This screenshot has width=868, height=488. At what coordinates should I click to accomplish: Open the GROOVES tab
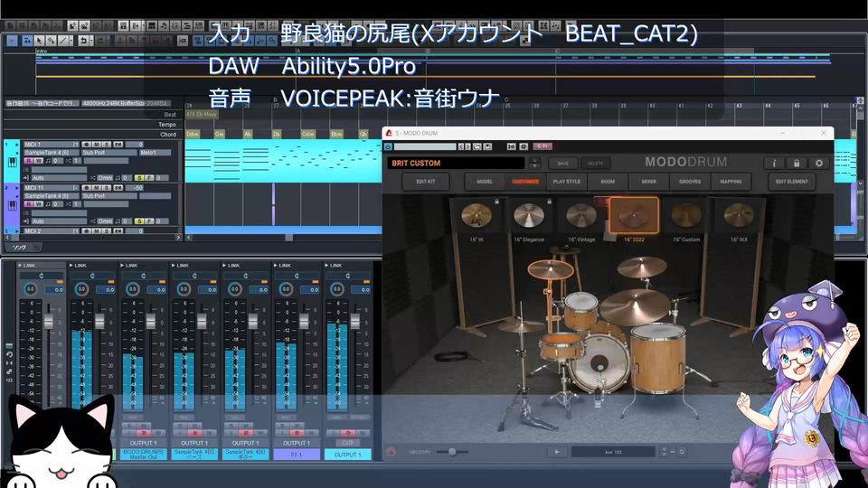[x=690, y=182]
